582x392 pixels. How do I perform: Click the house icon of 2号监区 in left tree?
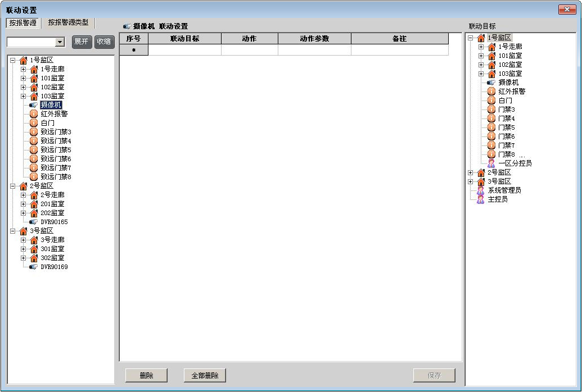(23, 186)
